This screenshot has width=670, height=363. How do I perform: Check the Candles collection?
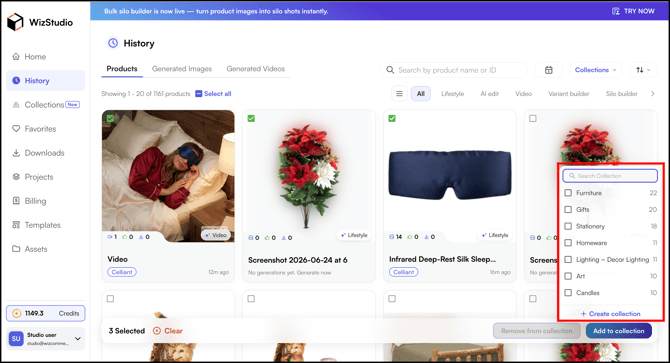pyautogui.click(x=568, y=293)
